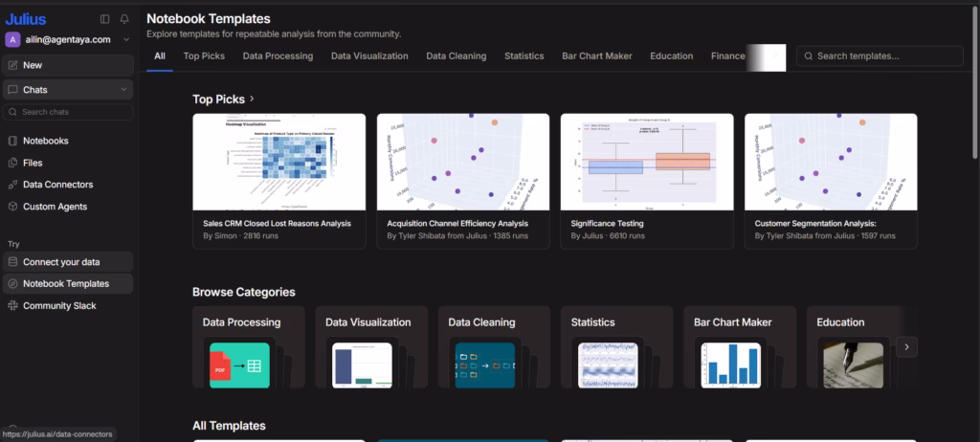Click 'By Julius · 6610 runs' text
The height and width of the screenshot is (442, 980).
(x=608, y=235)
